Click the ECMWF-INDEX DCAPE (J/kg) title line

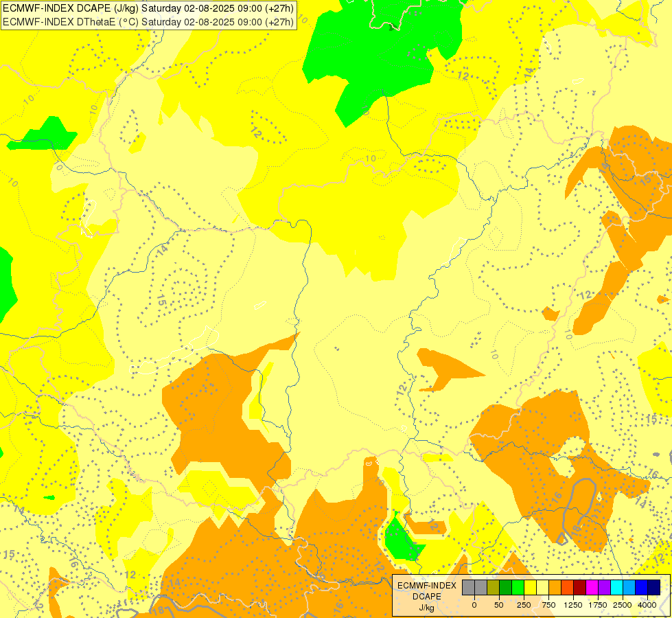[x=148, y=8]
